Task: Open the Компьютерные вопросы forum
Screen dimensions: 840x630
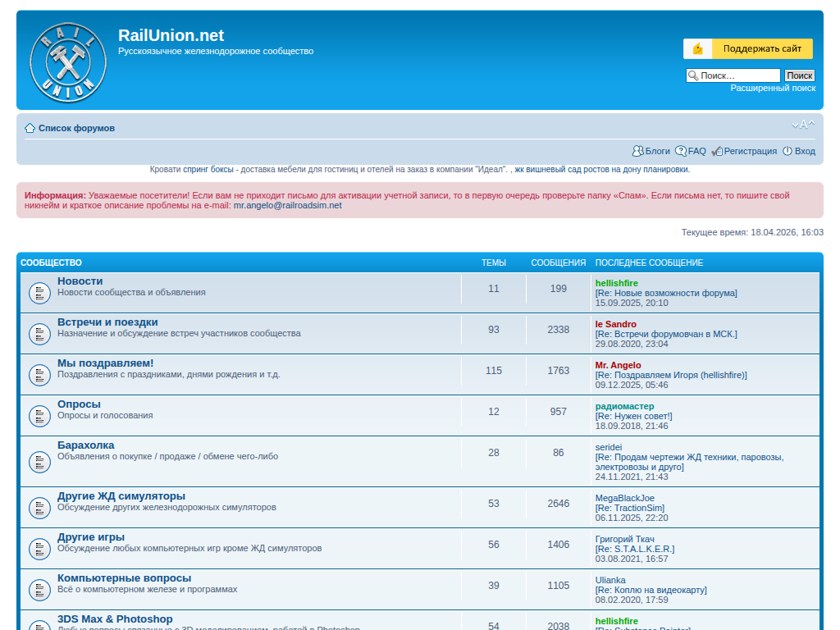Action: (x=124, y=578)
